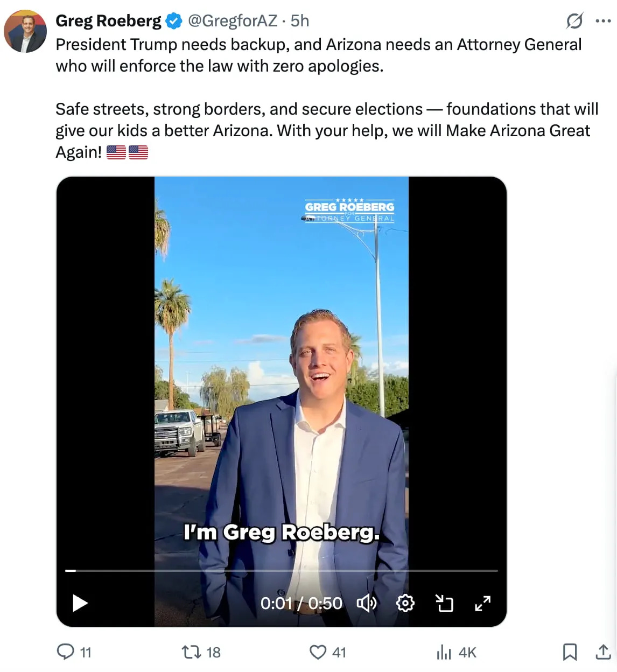Seek along the video progress bar
Screen dimensions: 617x672
point(282,570)
